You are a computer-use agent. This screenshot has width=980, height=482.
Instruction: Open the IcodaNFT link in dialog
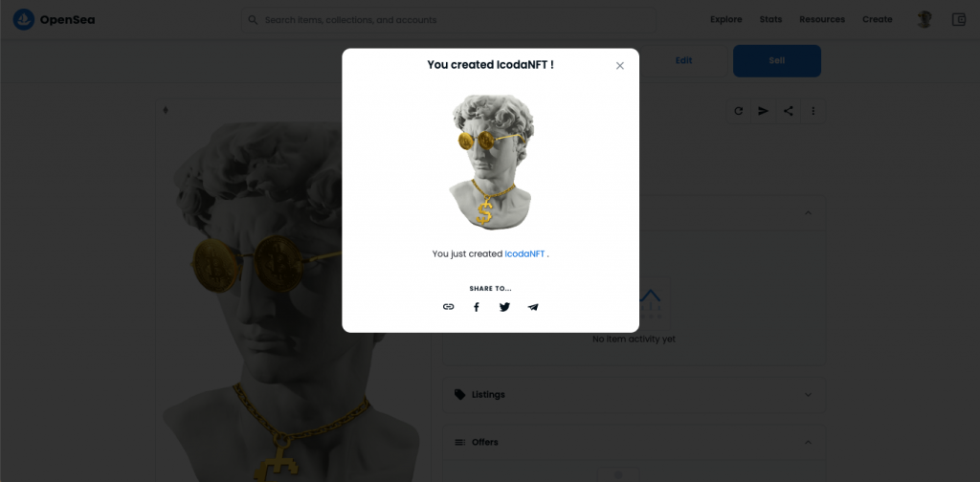tap(524, 254)
